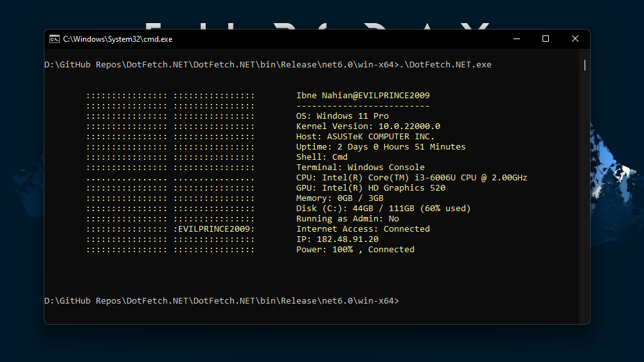The image size is (644, 362).
Task: Click Terminal: Windows Console line
Action: click(x=360, y=168)
